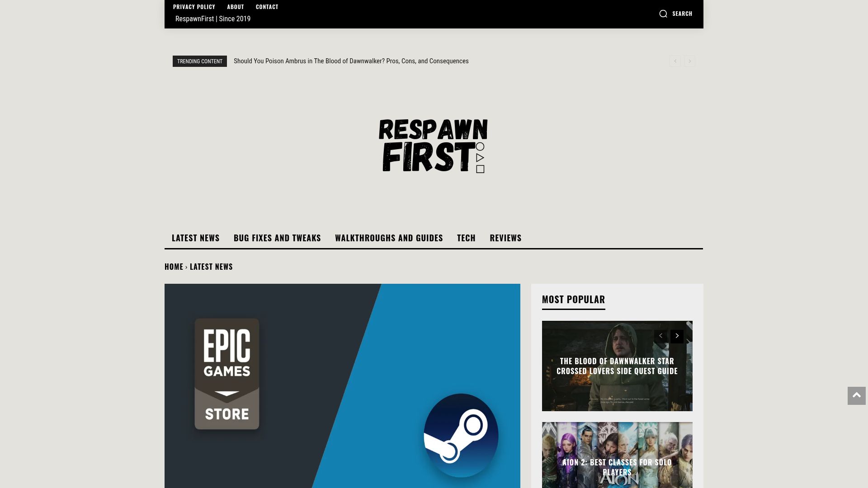The width and height of the screenshot is (868, 488).
Task: Go to previous trending content item
Action: click(x=675, y=61)
